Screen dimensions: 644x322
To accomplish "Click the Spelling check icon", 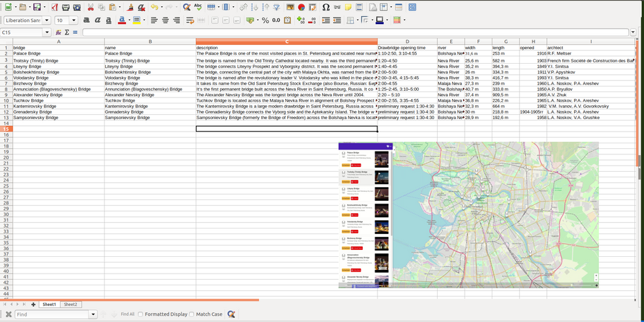I will [199, 7].
